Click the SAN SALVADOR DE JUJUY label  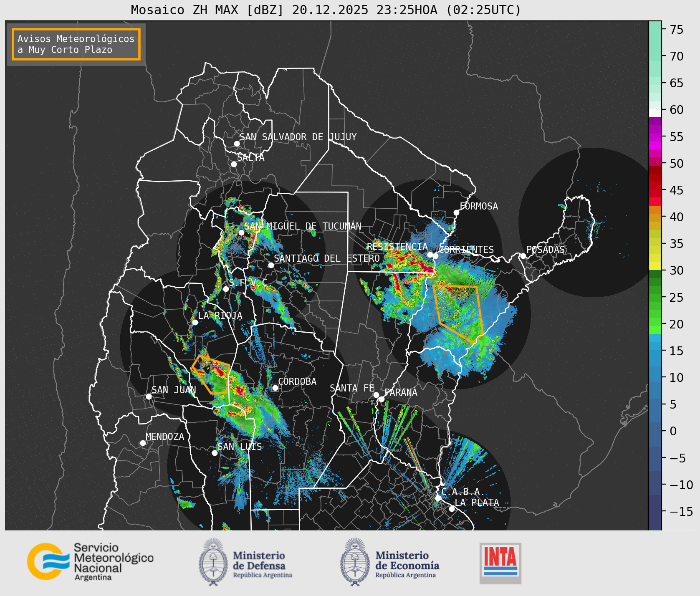(298, 137)
